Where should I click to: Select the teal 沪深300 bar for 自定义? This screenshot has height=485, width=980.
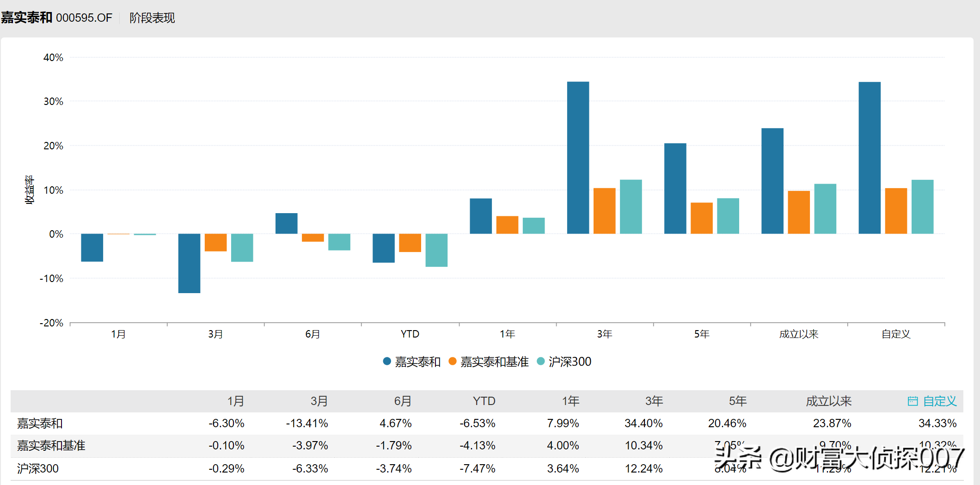(x=922, y=207)
